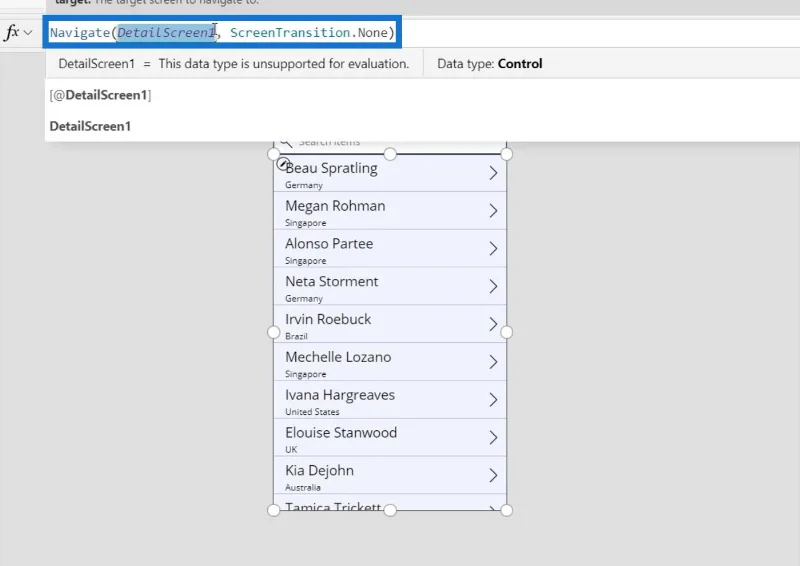Select the Mechelle Lozano name text
800x566 pixels.
pyautogui.click(x=338, y=357)
